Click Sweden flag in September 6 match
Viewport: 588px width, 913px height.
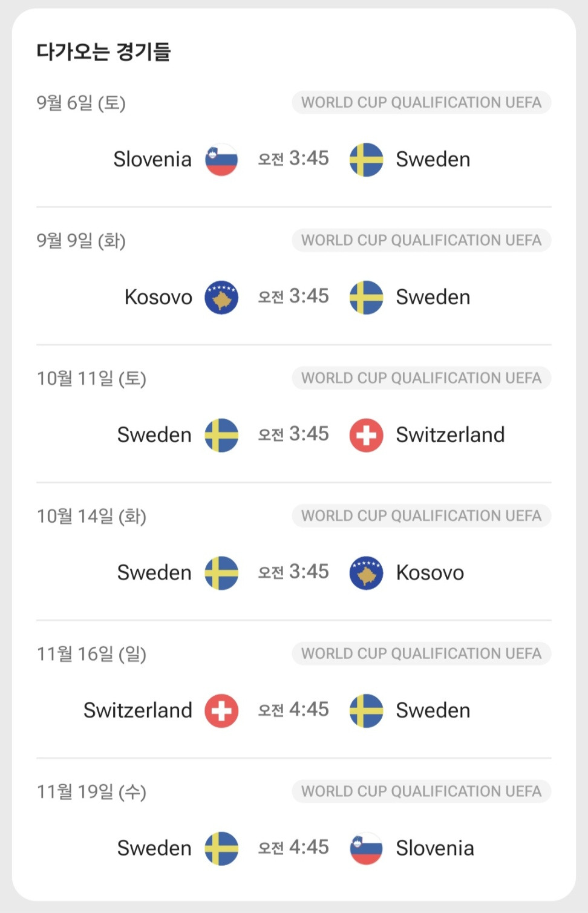tap(367, 160)
